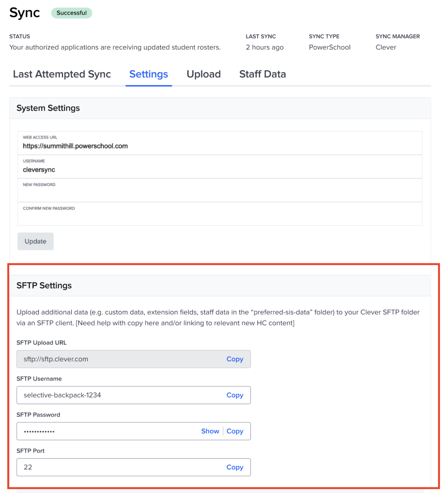
Task: Click the SFTP Settings section header
Action: pyautogui.click(x=44, y=285)
